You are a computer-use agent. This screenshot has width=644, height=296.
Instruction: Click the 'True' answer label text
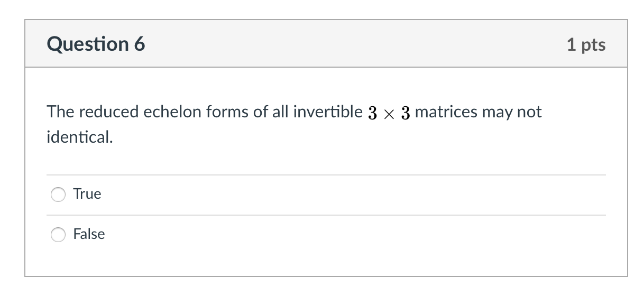(x=87, y=194)
